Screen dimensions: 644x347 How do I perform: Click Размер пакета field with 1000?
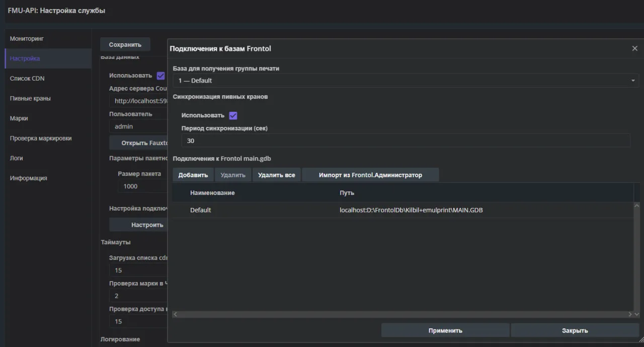point(142,186)
